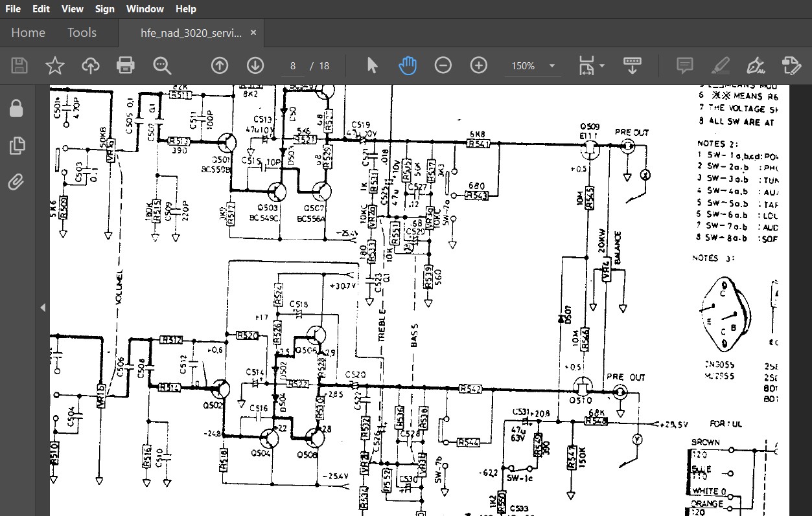Viewport: 812px width, 516px height.
Task: Open the attachments paperclip panel
Action: [16, 183]
